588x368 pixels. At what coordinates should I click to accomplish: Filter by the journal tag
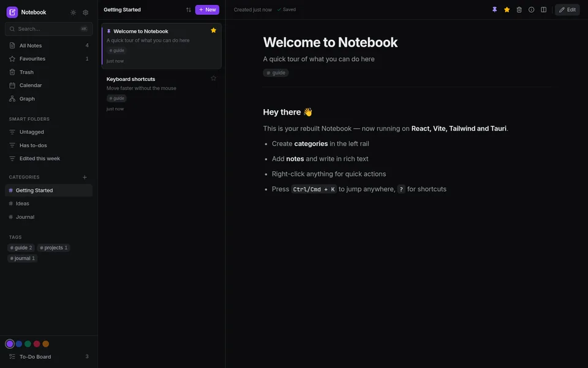click(x=23, y=258)
